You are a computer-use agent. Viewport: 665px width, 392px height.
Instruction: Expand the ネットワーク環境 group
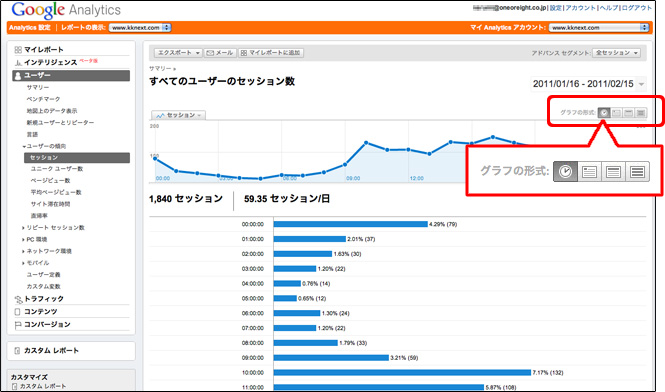click(x=23, y=252)
